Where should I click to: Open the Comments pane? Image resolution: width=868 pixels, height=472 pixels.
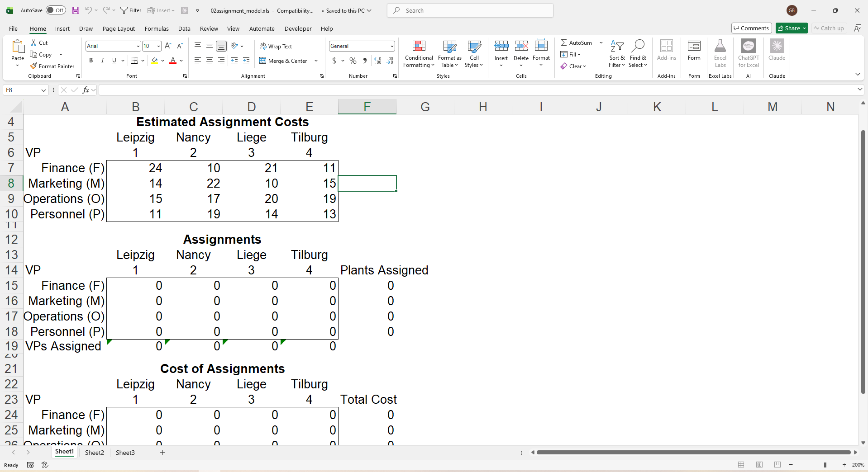pos(751,28)
